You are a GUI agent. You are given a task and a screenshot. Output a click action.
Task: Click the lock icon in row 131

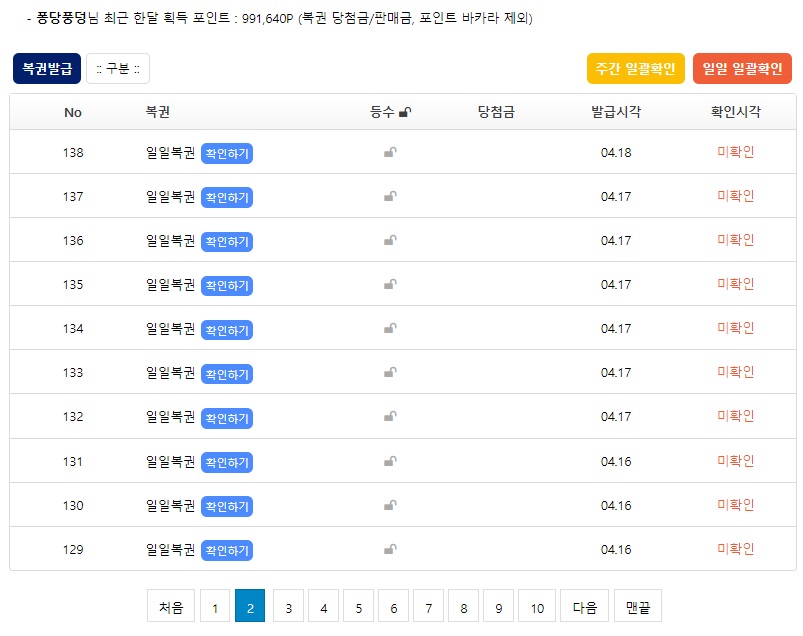click(x=390, y=461)
